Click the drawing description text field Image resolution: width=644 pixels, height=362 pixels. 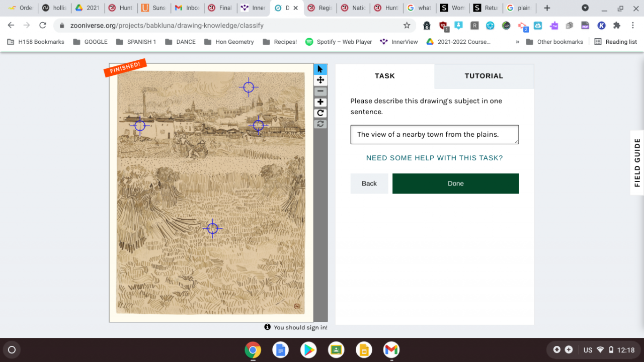coord(435,134)
